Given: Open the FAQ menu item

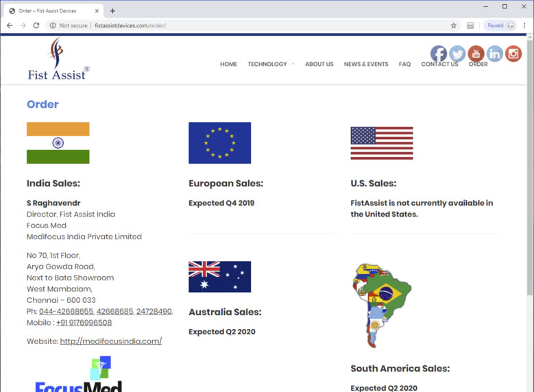Looking at the screenshot, I should point(404,64).
